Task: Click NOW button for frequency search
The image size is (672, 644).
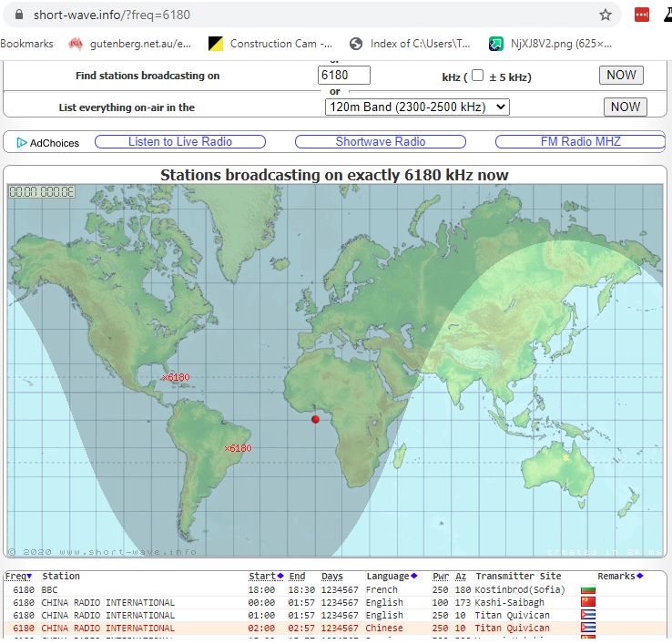Action: (621, 75)
